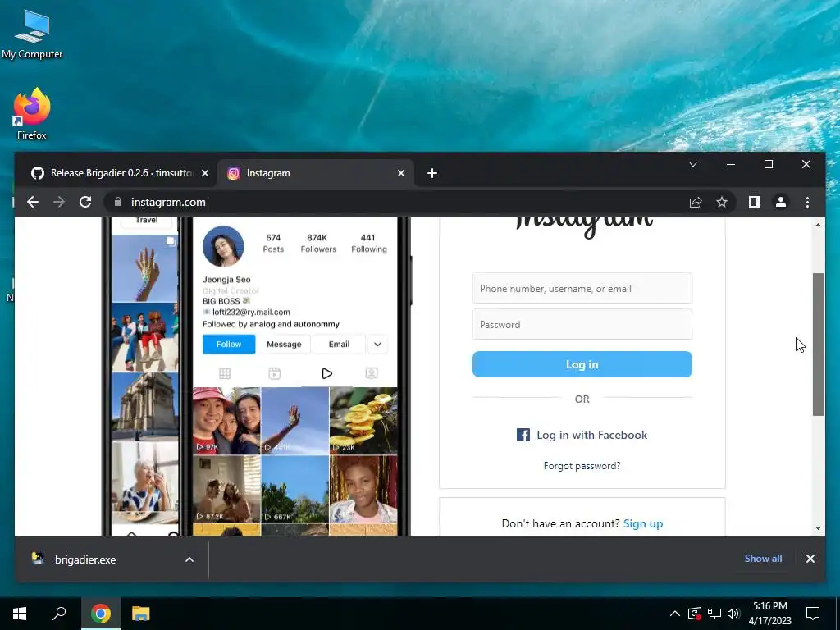This screenshot has height=630, width=840.
Task: Log in with Facebook
Action: click(x=582, y=435)
